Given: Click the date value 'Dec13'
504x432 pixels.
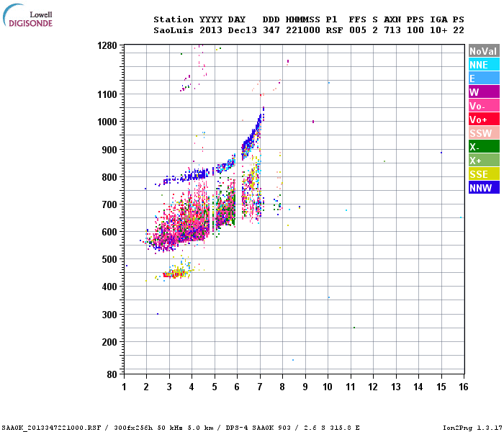Looking at the screenshot, I should click(x=243, y=30).
